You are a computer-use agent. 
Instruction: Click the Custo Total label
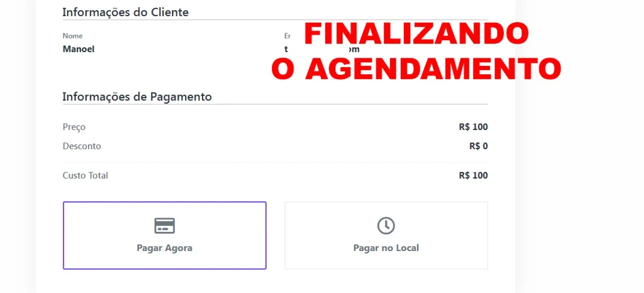[x=86, y=176]
